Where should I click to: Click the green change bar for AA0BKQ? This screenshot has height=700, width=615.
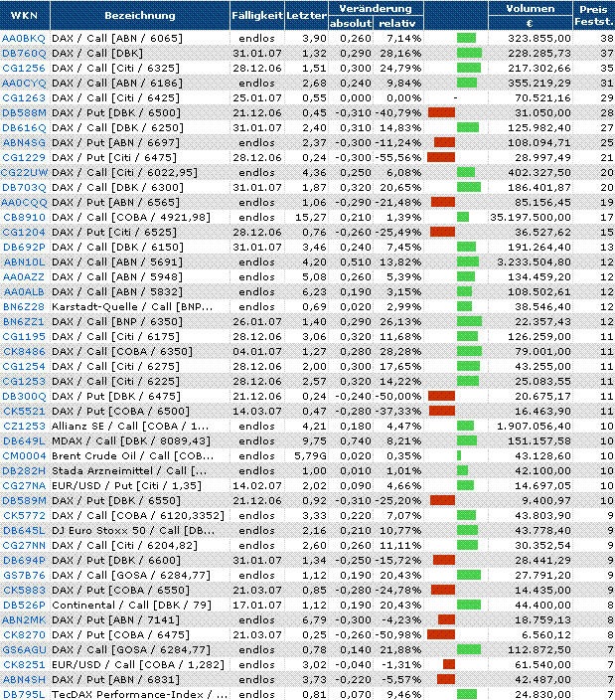tap(466, 39)
